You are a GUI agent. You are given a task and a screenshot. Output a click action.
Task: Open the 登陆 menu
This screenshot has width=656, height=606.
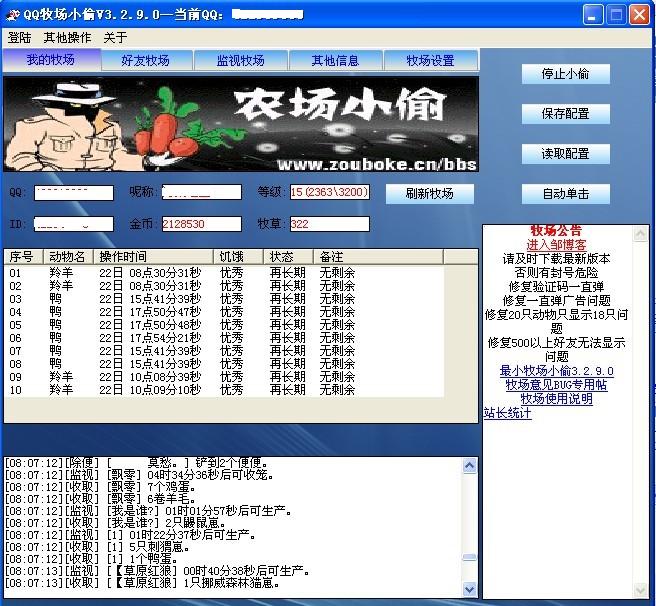(x=19, y=38)
